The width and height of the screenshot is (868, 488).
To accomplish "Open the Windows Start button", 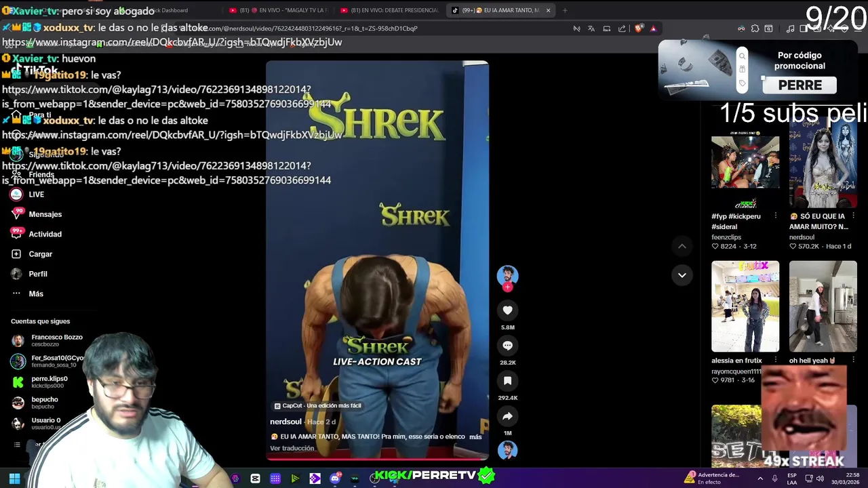I will pos(14,479).
